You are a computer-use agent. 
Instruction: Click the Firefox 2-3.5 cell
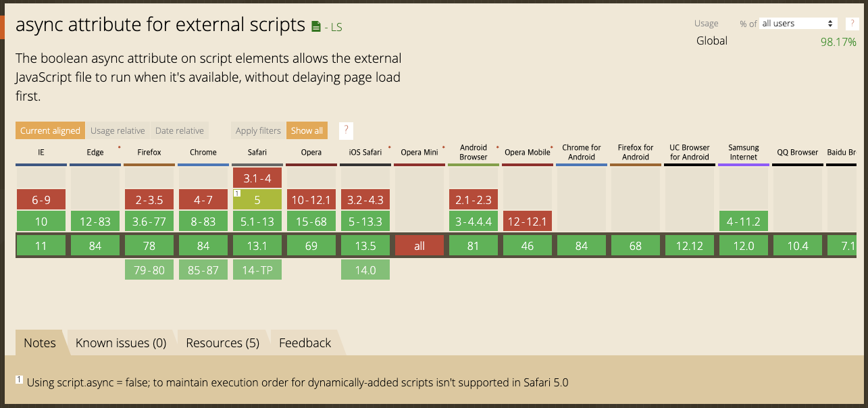149,199
